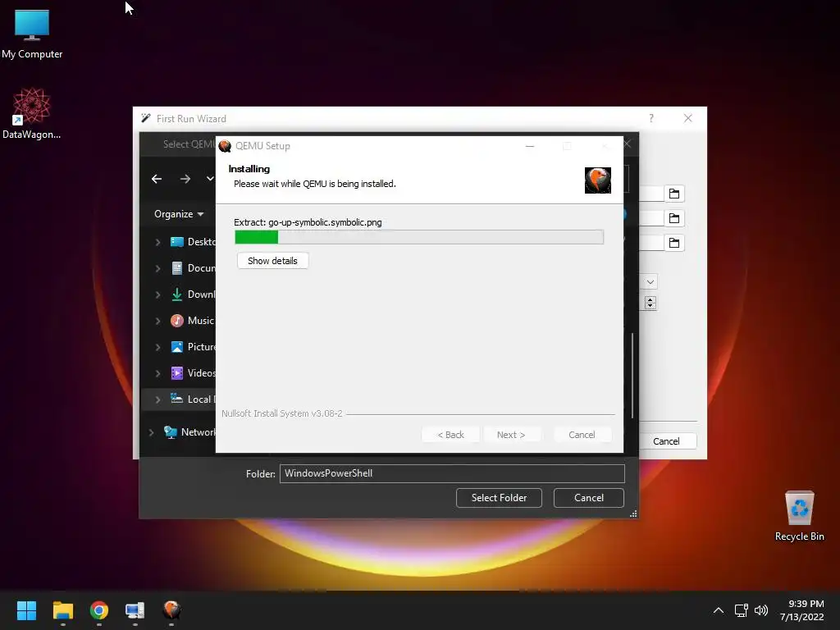Open the volume control in the tray
840x630 pixels.
pos(760,610)
